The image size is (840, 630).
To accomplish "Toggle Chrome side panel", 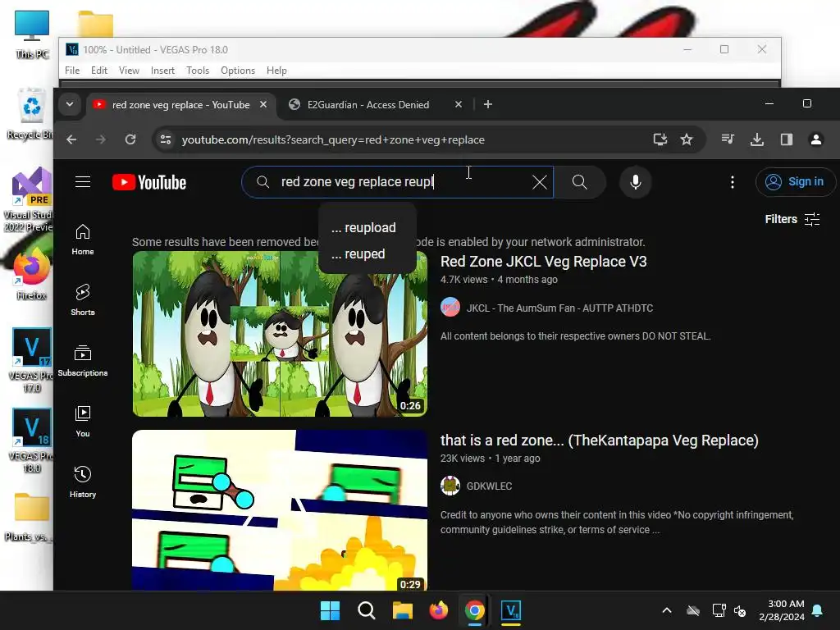I will coord(787,139).
